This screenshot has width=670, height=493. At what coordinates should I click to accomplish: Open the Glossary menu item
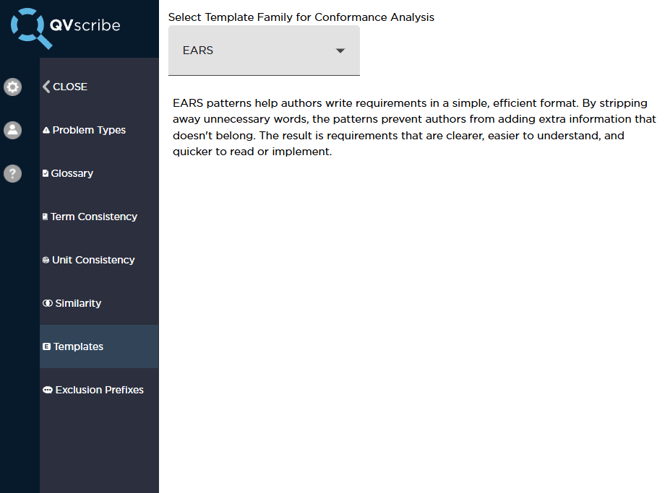tap(72, 174)
